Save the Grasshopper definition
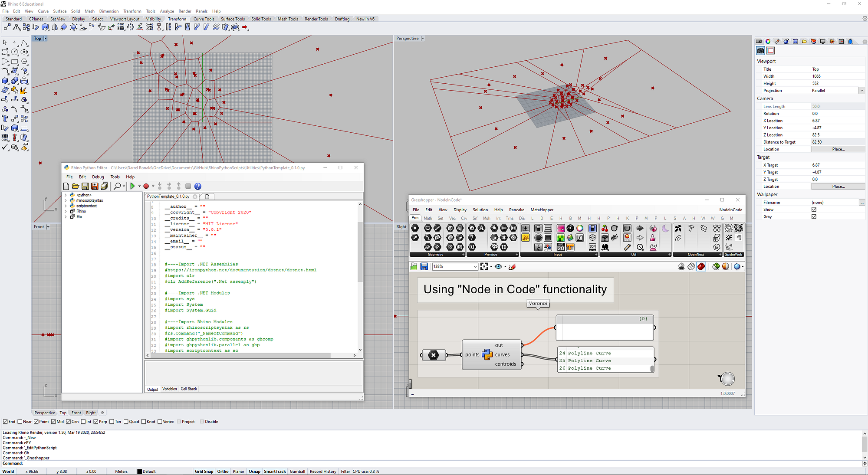This screenshot has width=868, height=475. tap(424, 266)
